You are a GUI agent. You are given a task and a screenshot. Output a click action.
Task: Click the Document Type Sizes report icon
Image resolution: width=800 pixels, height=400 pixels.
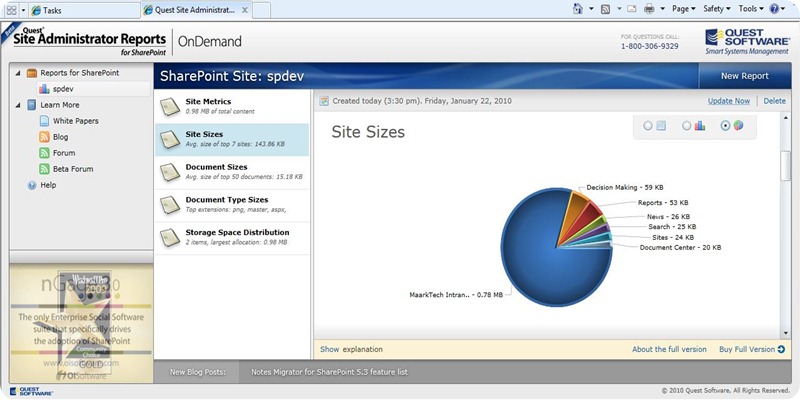[169, 205]
